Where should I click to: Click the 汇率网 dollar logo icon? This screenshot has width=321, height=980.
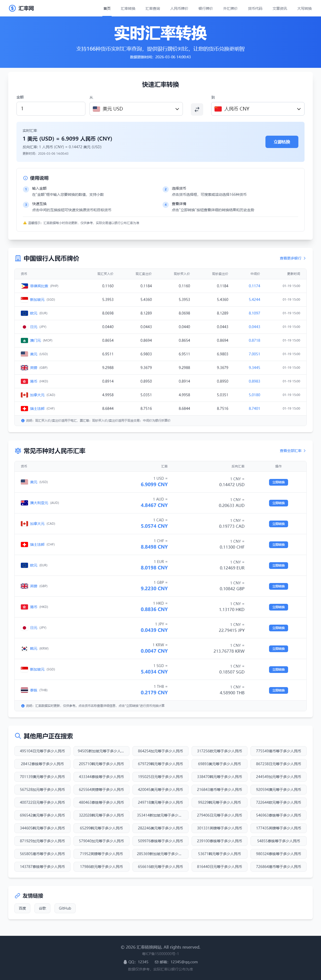tap(12, 8)
